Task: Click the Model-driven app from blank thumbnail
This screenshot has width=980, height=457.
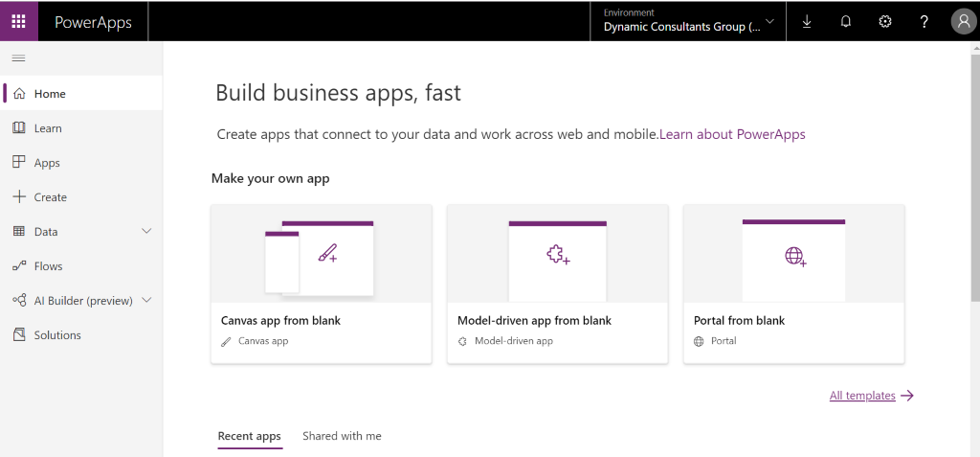Action: (x=558, y=254)
